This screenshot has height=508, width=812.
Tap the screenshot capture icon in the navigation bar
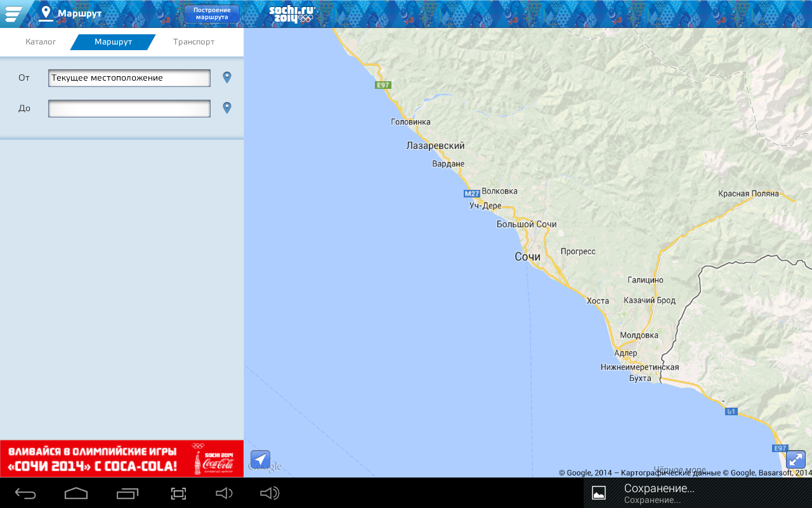point(178,493)
